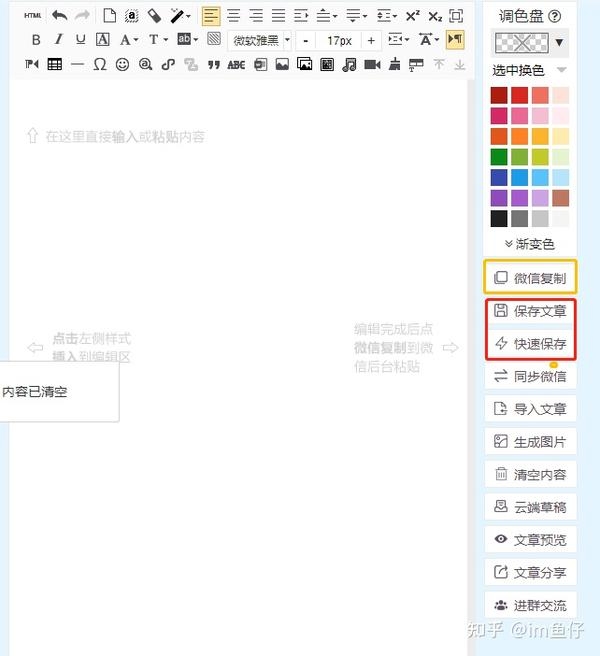Insert a special character (Omega)
This screenshot has height=656, width=600.
100,64
